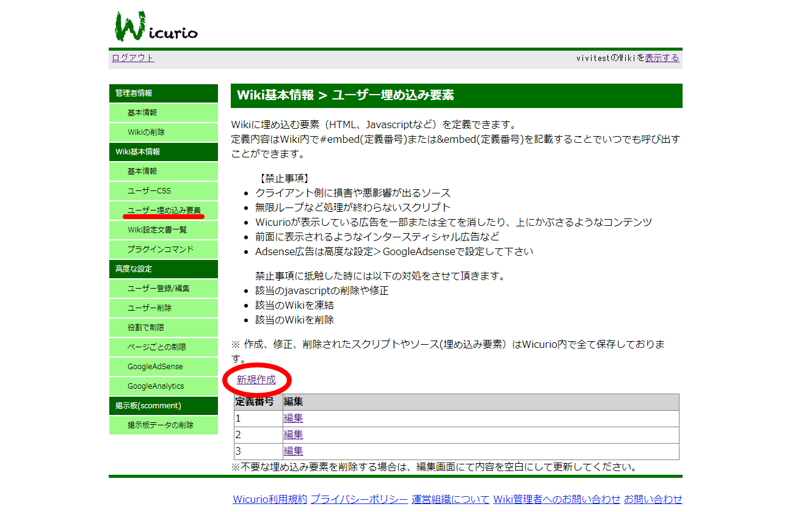
Task: Open プライバシーポリシー footer link
Action: [359, 499]
